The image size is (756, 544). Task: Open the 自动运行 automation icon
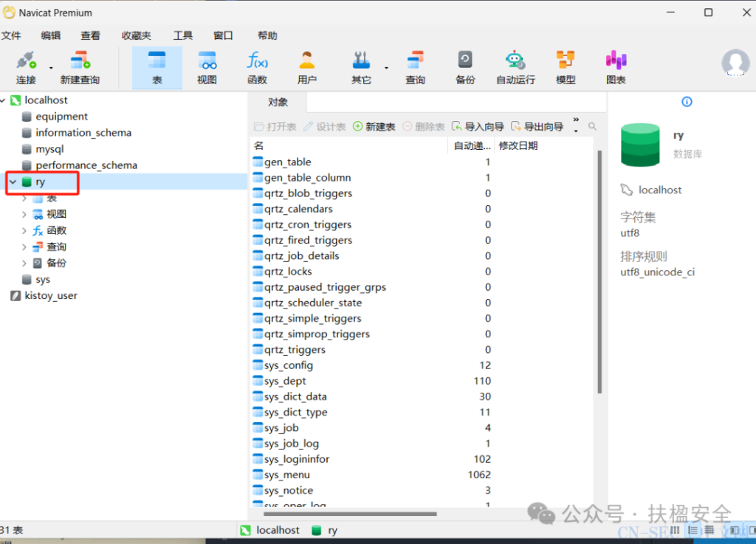[515, 67]
